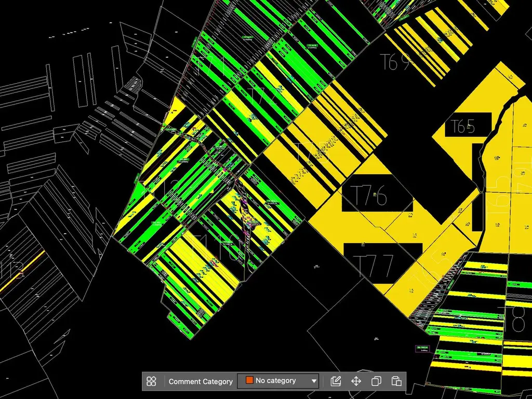Select the T71 label near top
The height and width of the screenshot is (399, 532).
209,66
